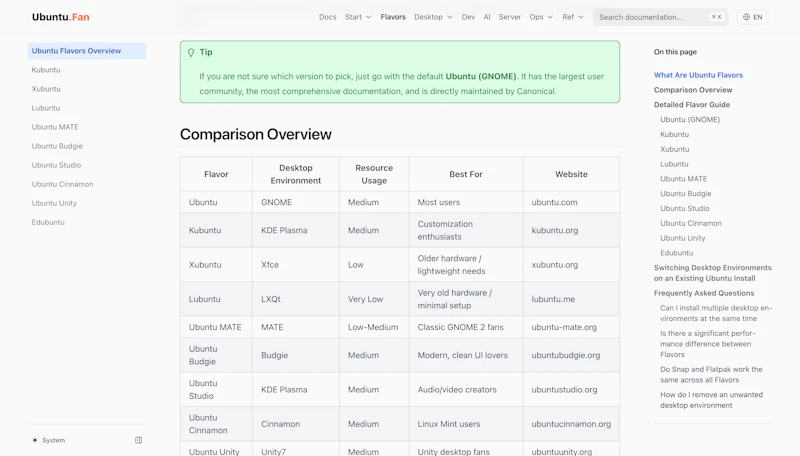The width and height of the screenshot is (800, 456).
Task: Jump to Ubuntu (GNOME) in page outline
Action: point(690,119)
